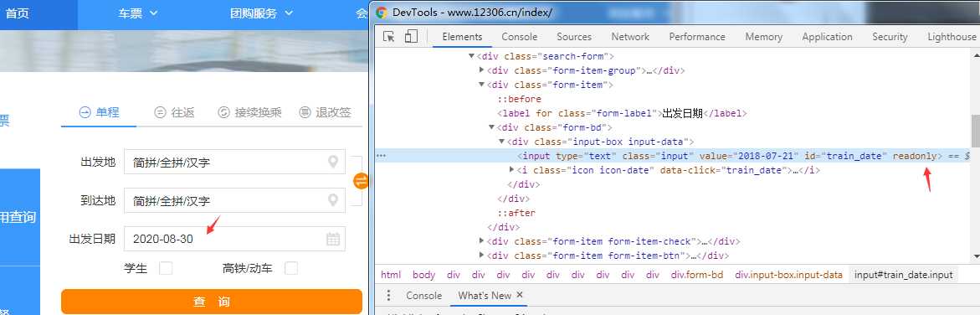The height and width of the screenshot is (315, 980).
Task: Click the 出发地 input field
Action: [234, 163]
